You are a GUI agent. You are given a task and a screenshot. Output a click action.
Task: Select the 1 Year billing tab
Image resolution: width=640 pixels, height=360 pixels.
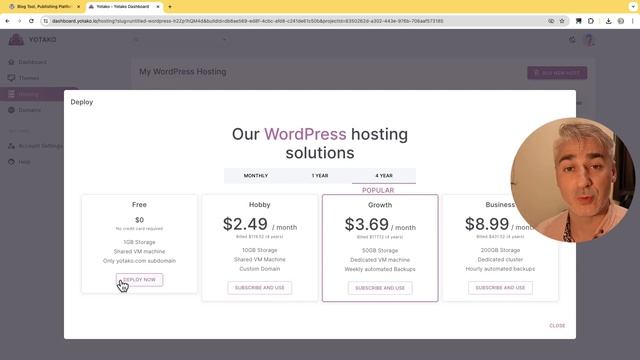[x=320, y=176]
